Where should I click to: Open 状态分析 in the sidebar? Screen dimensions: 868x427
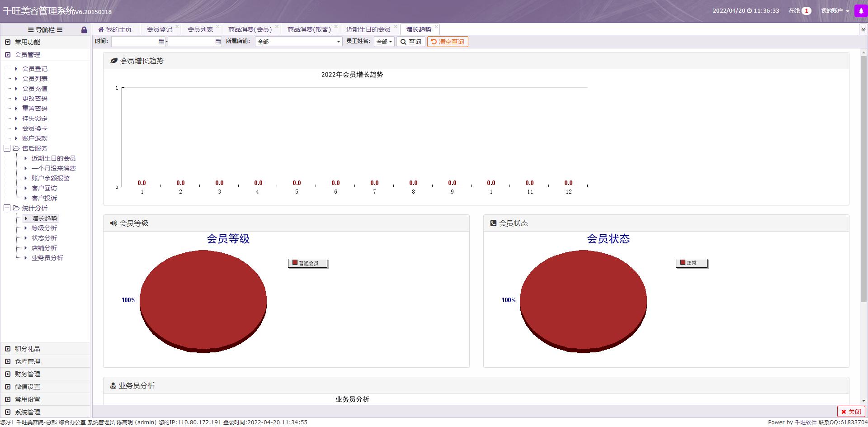(44, 238)
